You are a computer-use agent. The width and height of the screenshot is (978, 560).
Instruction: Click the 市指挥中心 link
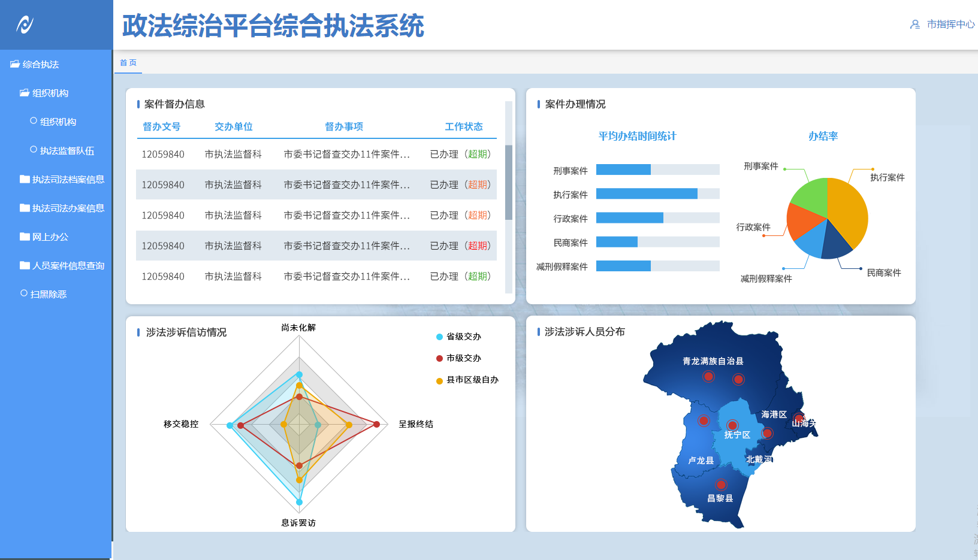coord(950,25)
